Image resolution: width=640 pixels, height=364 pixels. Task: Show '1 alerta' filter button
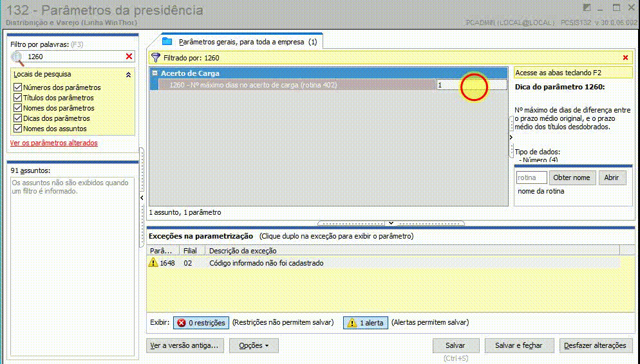[x=365, y=323]
